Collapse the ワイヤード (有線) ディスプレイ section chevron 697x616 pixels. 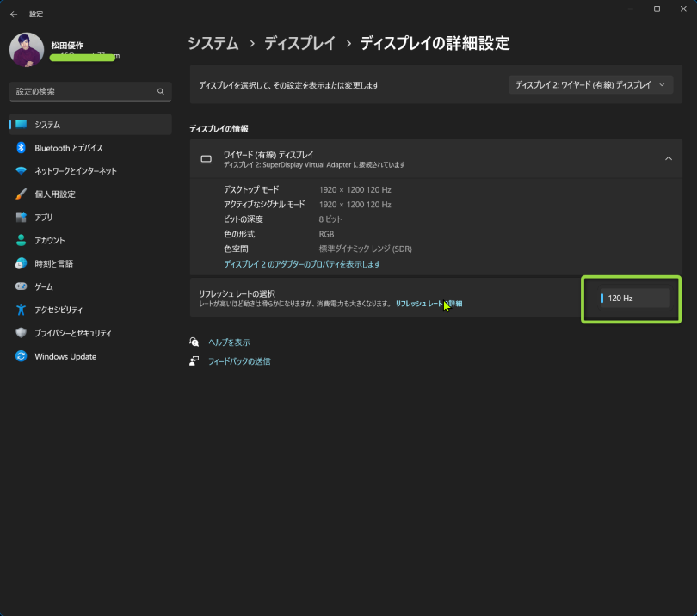point(668,158)
